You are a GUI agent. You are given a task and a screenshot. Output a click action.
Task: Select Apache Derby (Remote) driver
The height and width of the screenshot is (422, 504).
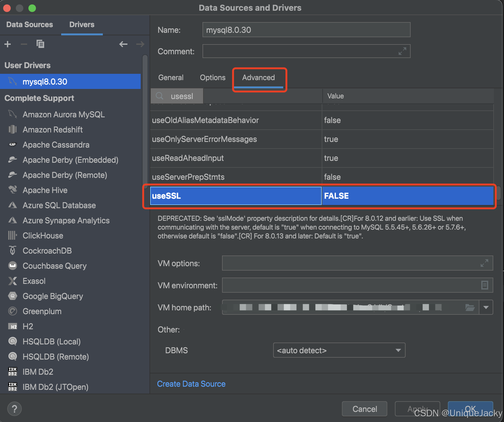click(x=70, y=175)
